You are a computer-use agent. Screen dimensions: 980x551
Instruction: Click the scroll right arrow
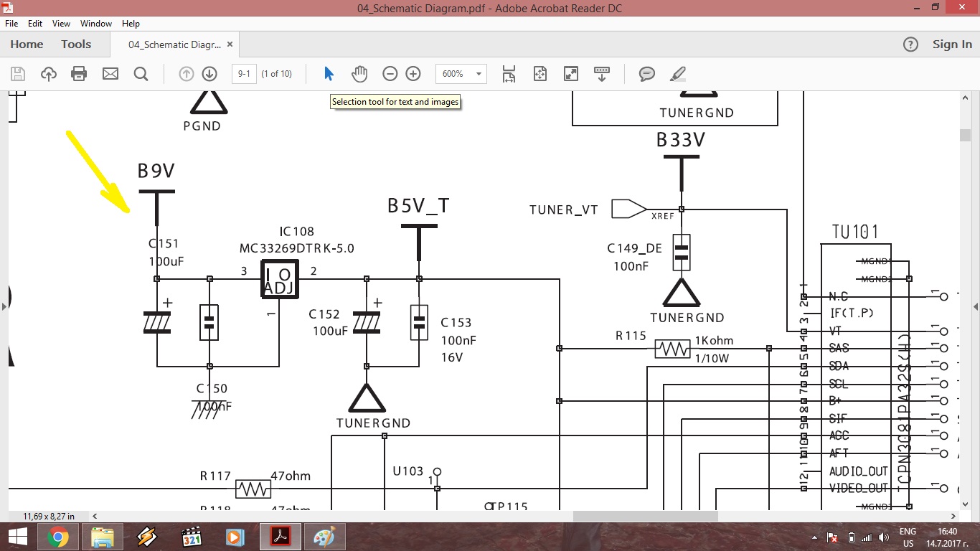click(953, 516)
